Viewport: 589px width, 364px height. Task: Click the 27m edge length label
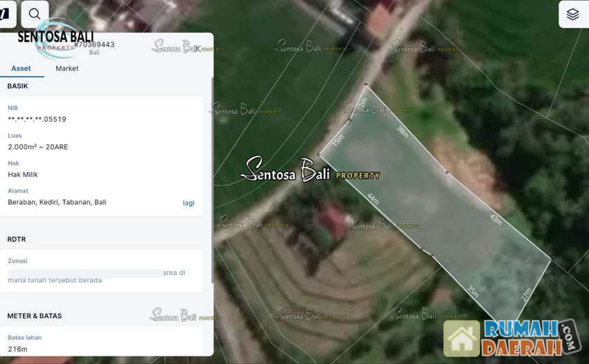526,293
